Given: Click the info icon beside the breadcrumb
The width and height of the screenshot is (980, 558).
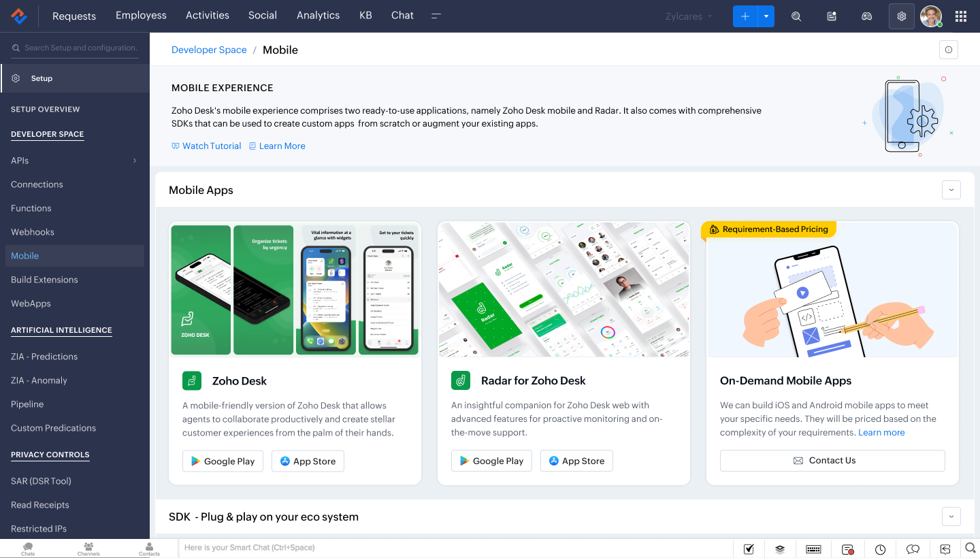Looking at the screenshot, I should coord(949,50).
